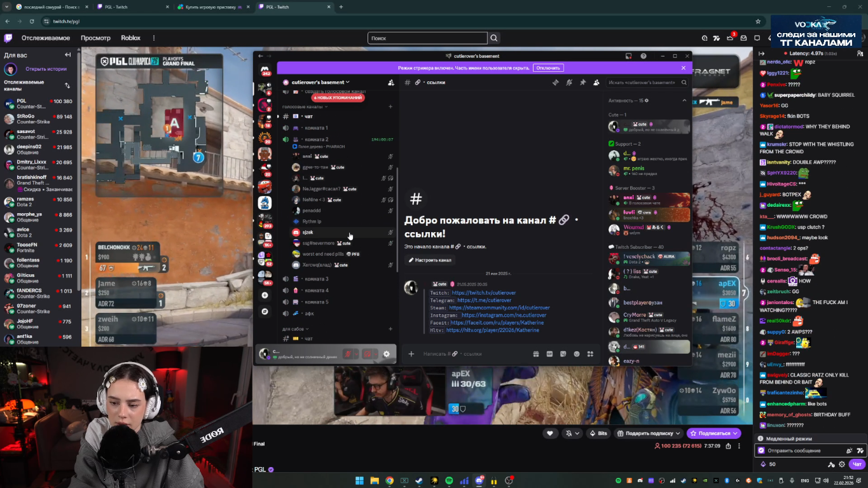Screen dimensions: 868x488
Task: Open Twitch Просмотр menu item
Action: (95, 38)
